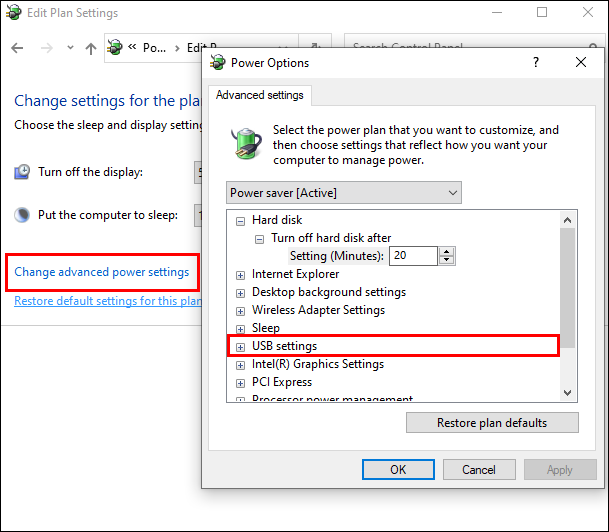
Task: Click the recent locations chevron arrow
Action: [x=70, y=48]
